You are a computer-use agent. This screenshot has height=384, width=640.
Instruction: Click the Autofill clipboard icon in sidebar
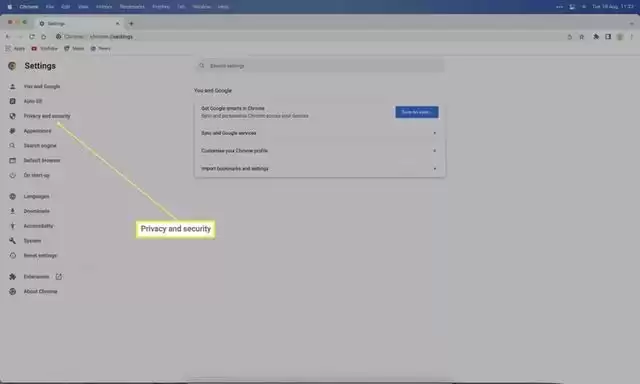pyautogui.click(x=13, y=101)
